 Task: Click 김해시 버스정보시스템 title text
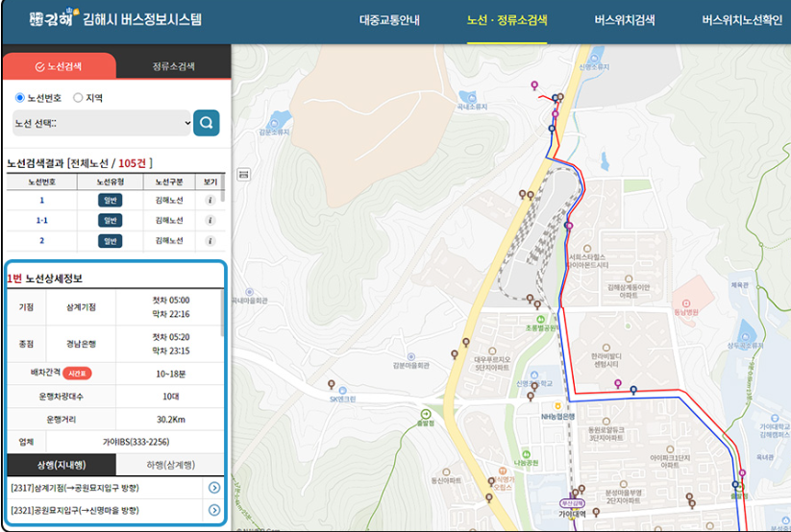coord(142,19)
